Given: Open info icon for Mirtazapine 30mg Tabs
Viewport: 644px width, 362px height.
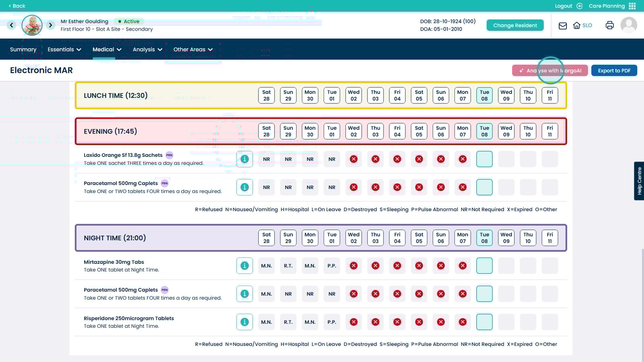Looking at the screenshot, I should point(244,266).
